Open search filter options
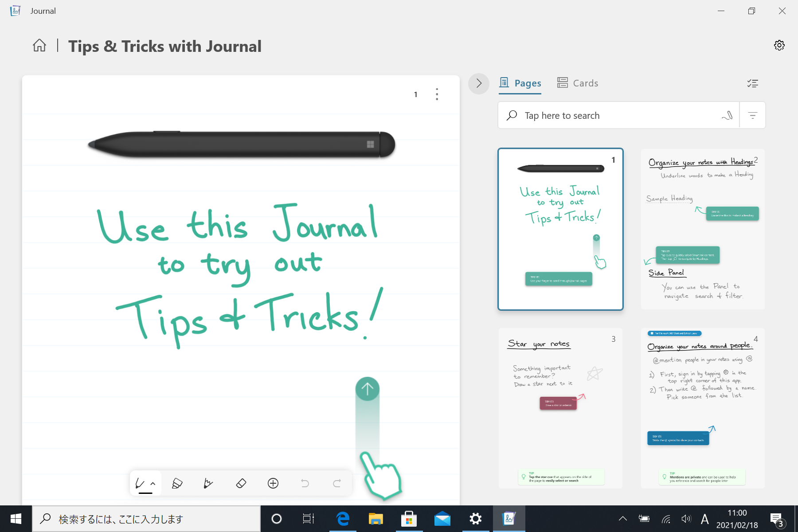The height and width of the screenshot is (532, 798). pyautogui.click(x=752, y=115)
